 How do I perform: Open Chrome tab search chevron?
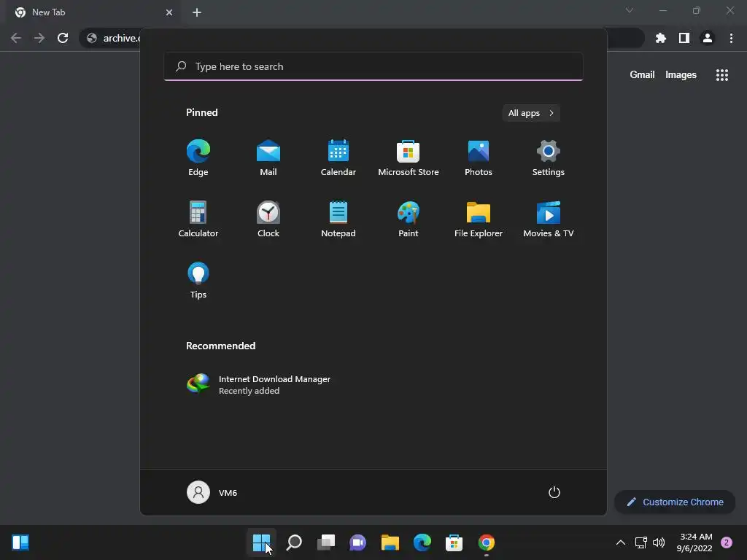[x=630, y=10]
